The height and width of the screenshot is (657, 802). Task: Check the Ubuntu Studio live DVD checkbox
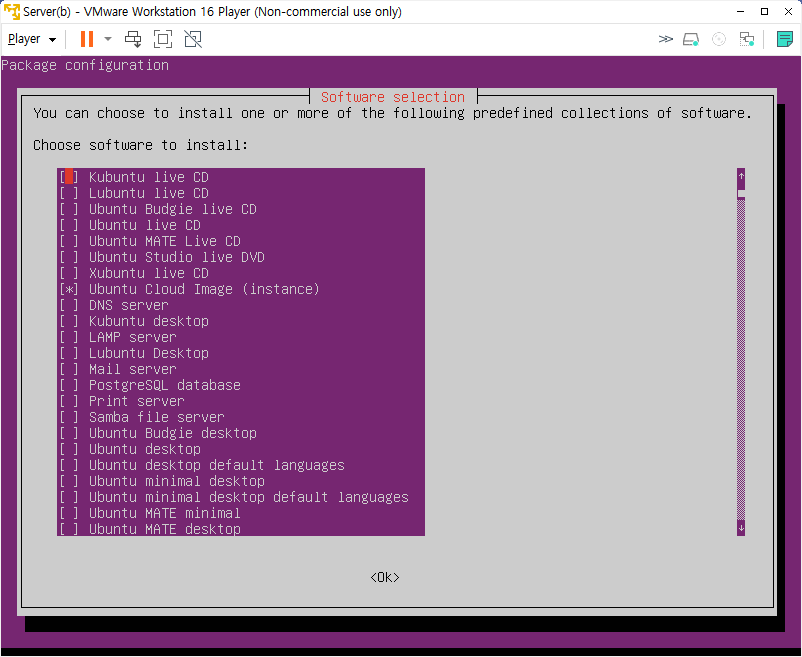tap(69, 257)
